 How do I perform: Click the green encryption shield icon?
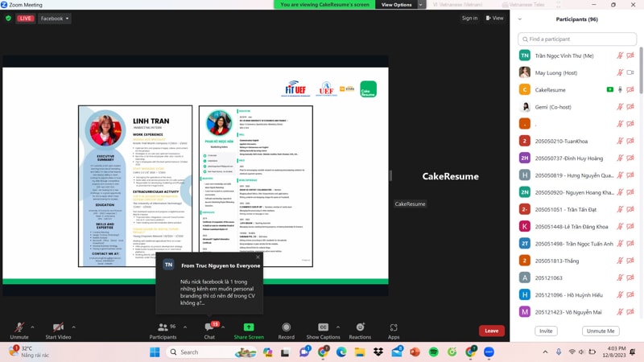(8, 18)
